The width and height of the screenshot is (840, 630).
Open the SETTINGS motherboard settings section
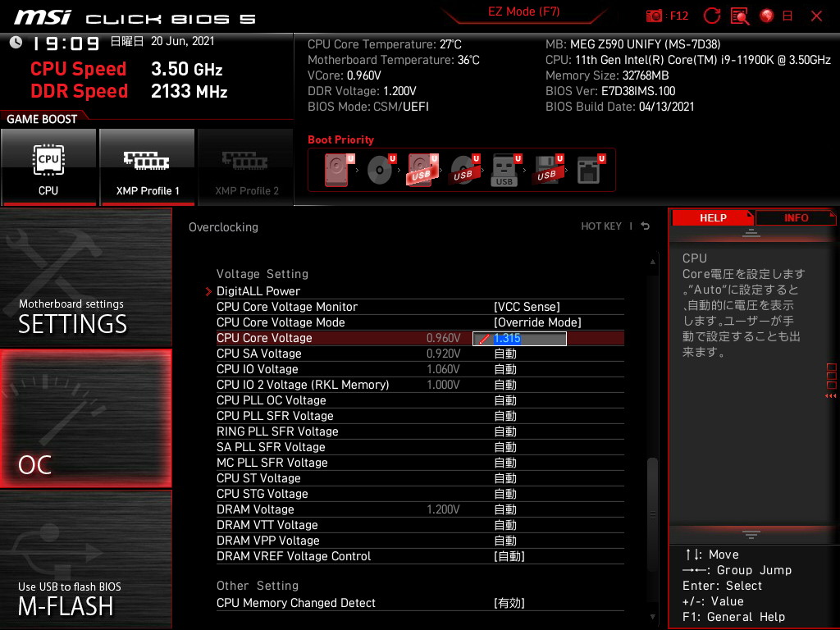pyautogui.click(x=85, y=277)
